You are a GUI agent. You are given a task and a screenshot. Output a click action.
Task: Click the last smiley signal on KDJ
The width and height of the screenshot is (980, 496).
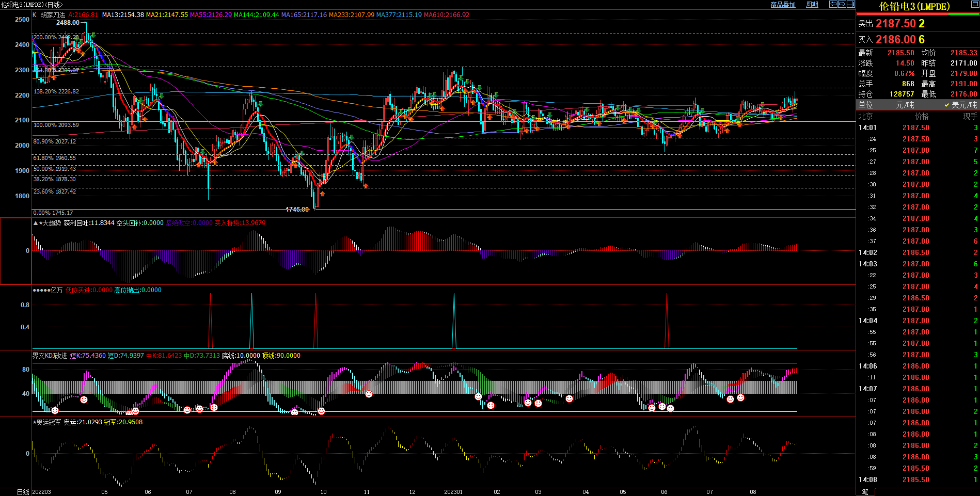(x=740, y=398)
